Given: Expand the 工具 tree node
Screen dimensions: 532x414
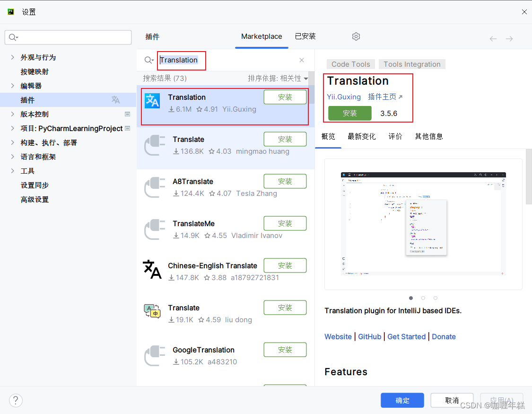Looking at the screenshot, I should [13, 171].
